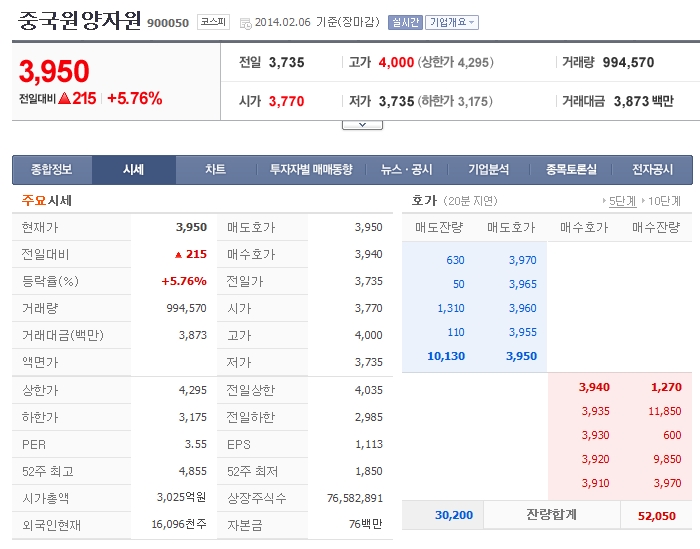Click the 상한가 4,295 table value
The width and height of the screenshot is (700, 549).
[193, 391]
